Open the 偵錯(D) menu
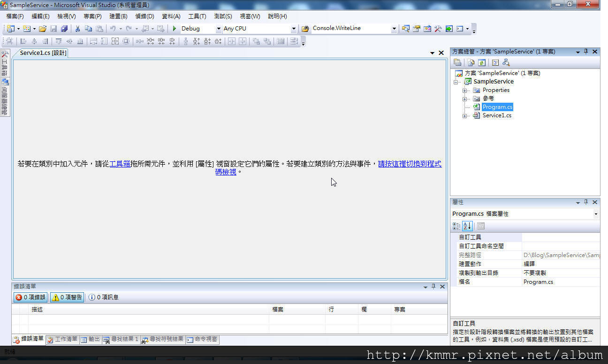 pyautogui.click(x=144, y=16)
